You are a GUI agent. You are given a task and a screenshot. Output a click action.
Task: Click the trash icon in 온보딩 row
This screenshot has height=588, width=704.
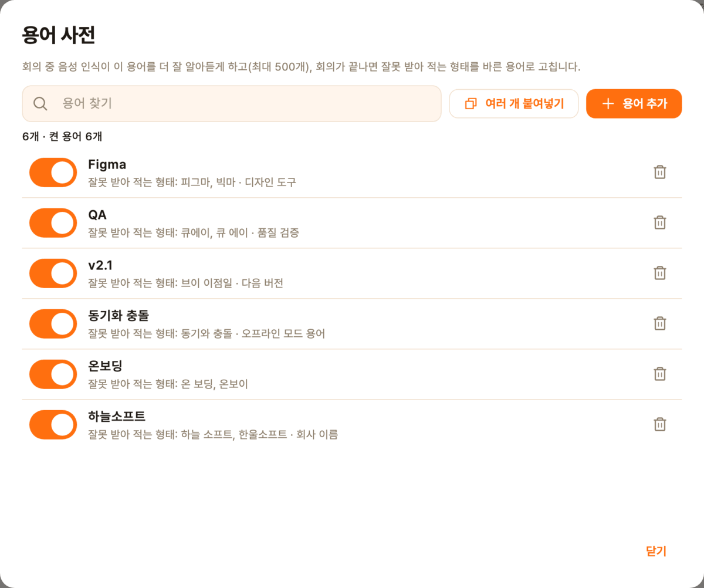point(660,374)
